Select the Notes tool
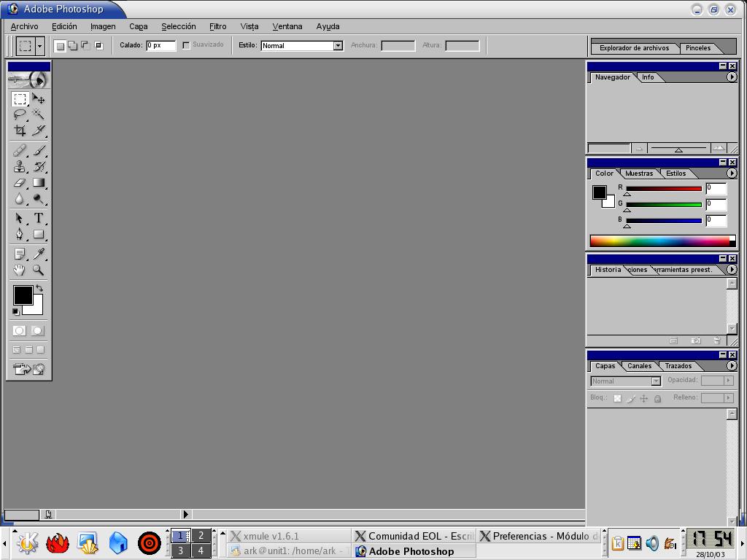Image resolution: width=747 pixels, height=560 pixels. (20, 254)
